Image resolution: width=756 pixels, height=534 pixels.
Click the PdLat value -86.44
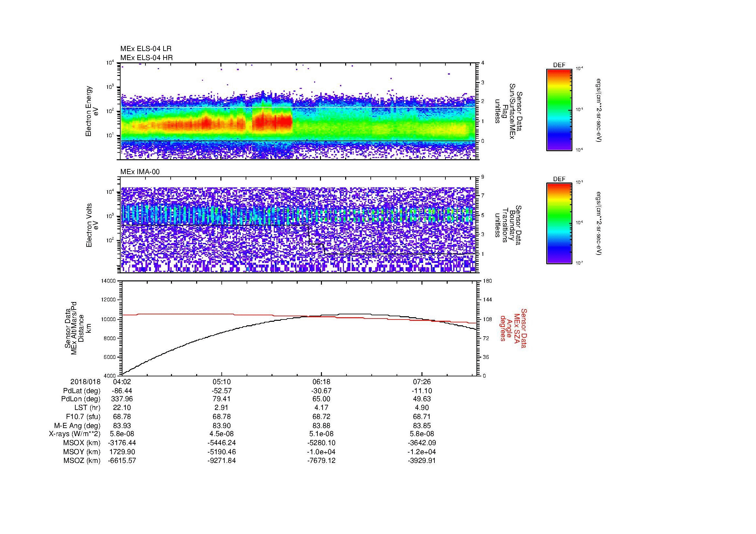[x=122, y=391]
